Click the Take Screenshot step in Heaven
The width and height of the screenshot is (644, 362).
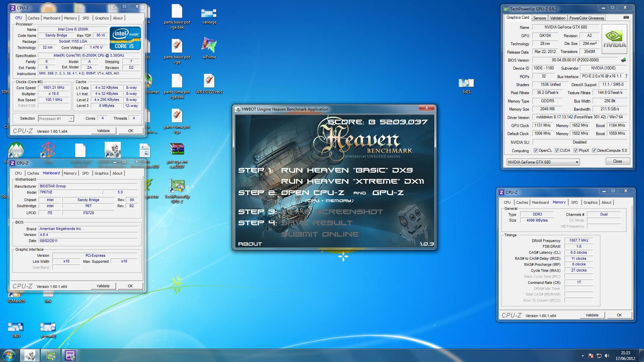332,212
